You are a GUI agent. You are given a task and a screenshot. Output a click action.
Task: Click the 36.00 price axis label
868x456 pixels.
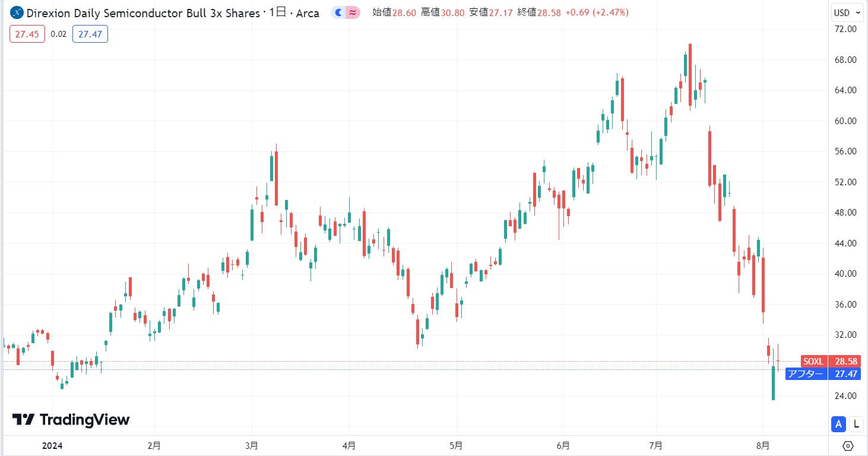click(x=845, y=305)
